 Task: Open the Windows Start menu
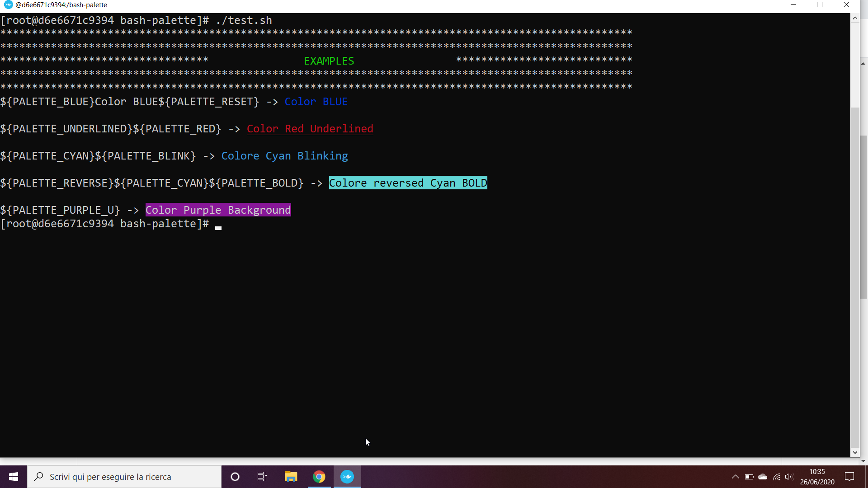(x=14, y=477)
